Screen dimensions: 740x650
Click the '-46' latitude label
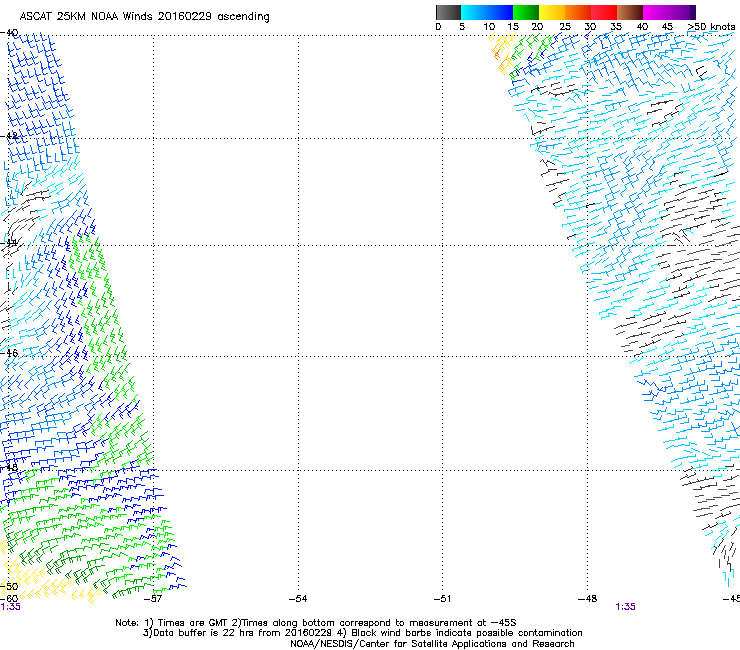point(9,353)
